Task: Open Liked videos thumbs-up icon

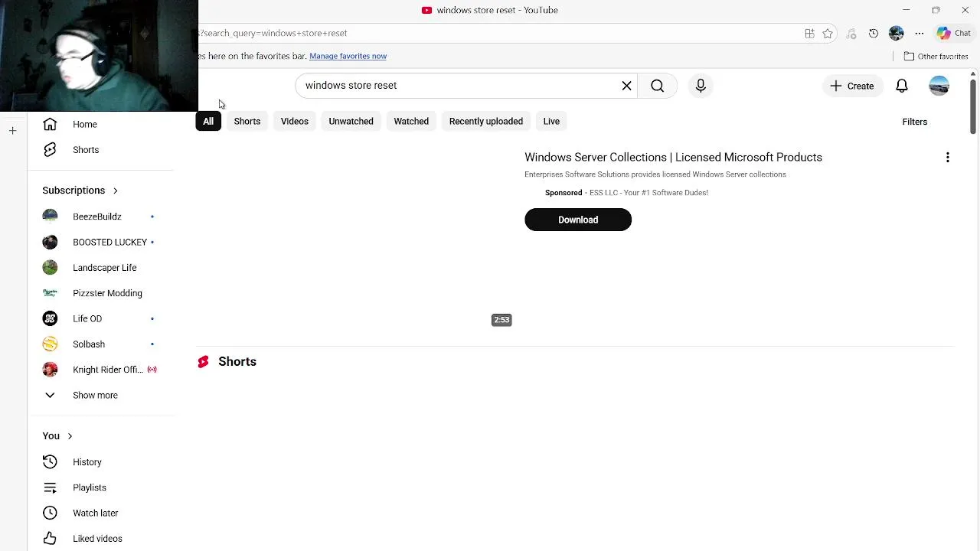Action: pyautogui.click(x=50, y=539)
